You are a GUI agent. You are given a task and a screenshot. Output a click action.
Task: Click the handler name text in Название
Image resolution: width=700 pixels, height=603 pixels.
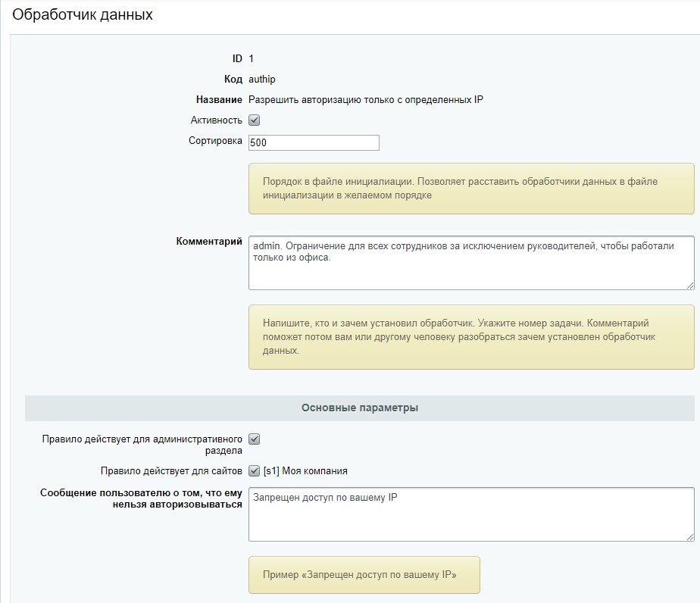point(366,99)
